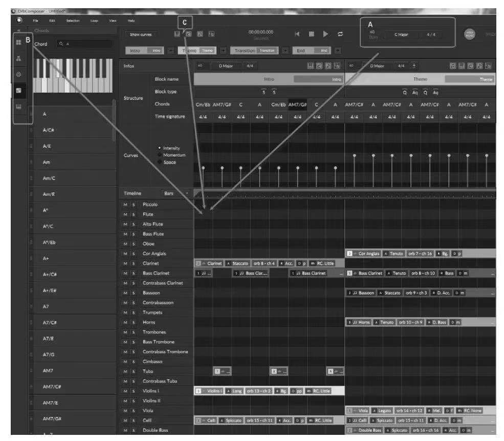Select the A7/G chord in list
Viewport: 504px width, 441px height.
pyautogui.click(x=73, y=355)
